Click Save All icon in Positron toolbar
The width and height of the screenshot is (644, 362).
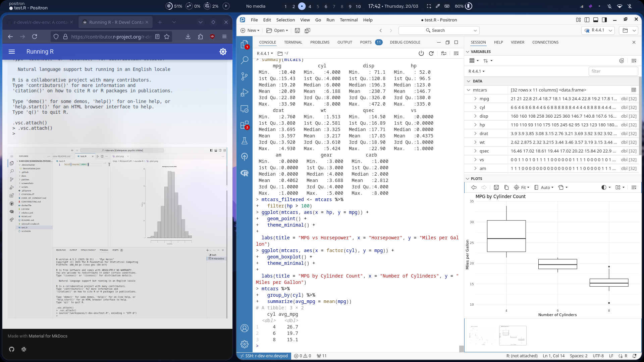click(307, 31)
